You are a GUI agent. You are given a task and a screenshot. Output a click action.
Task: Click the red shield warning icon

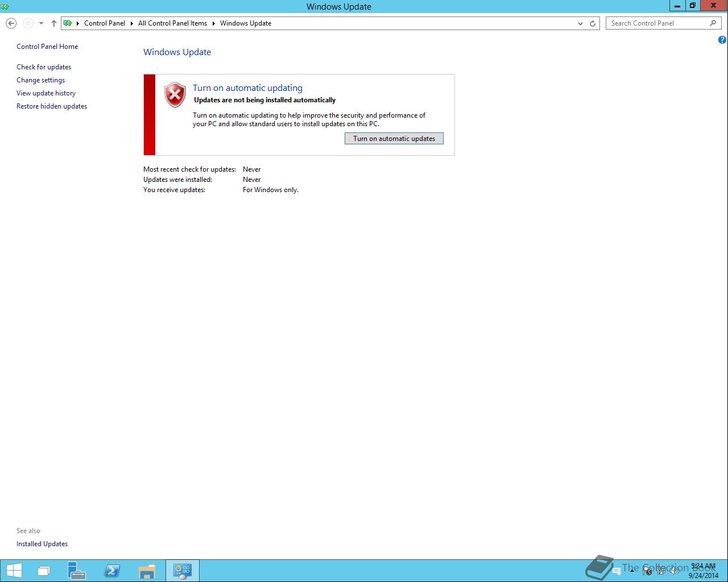click(x=175, y=95)
